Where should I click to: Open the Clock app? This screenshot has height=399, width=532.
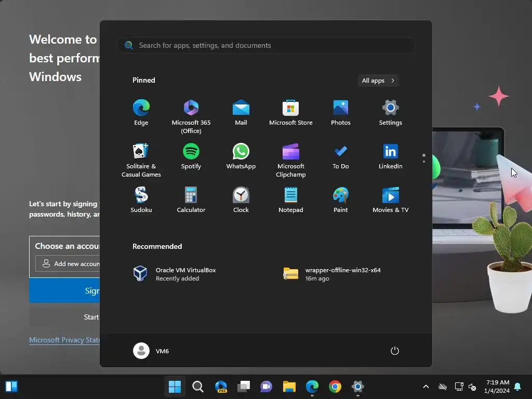241,200
